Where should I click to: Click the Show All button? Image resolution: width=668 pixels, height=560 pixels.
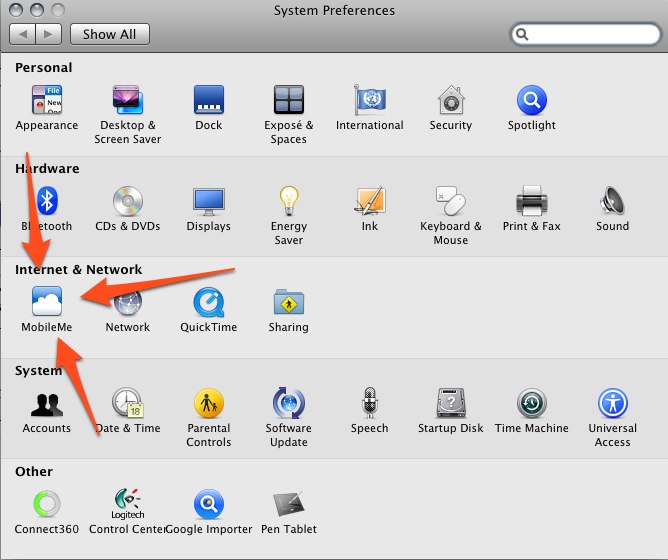pyautogui.click(x=110, y=34)
